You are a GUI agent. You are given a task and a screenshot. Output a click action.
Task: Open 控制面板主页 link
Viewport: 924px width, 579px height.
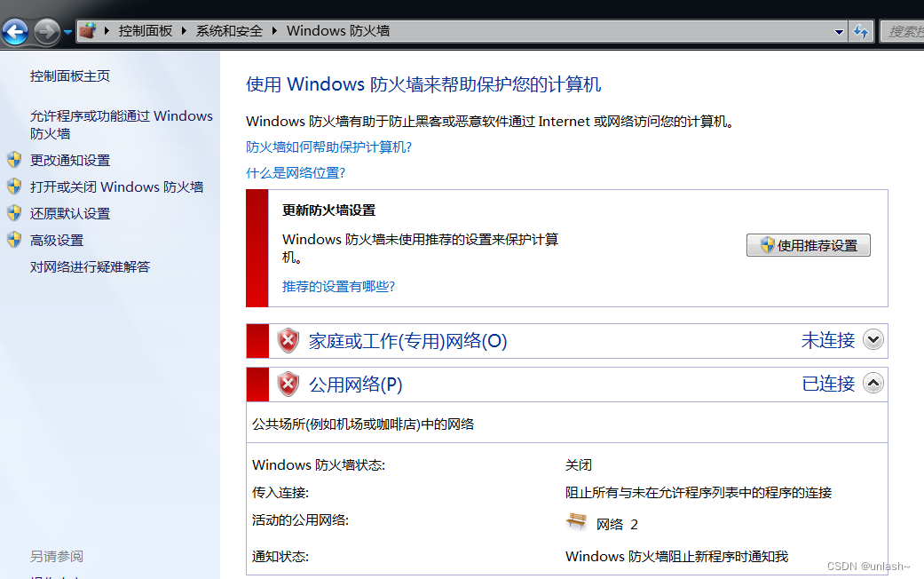coord(70,76)
